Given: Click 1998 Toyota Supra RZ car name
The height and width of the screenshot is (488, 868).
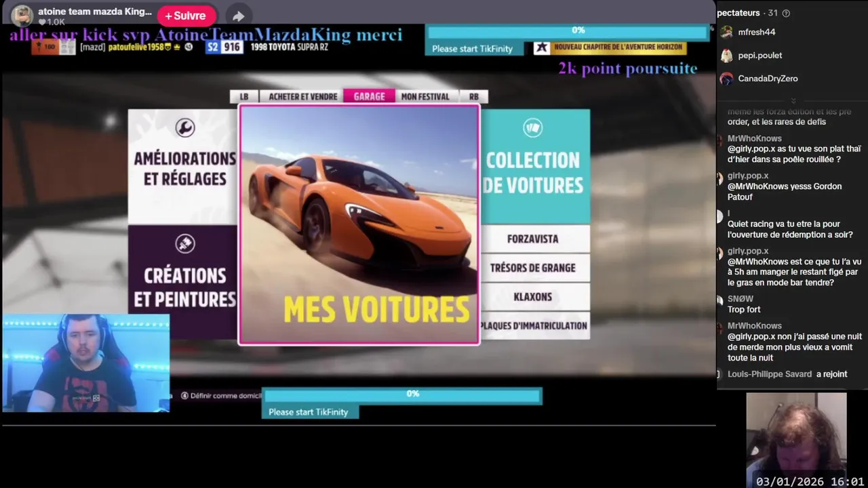Looking at the screenshot, I should (x=290, y=47).
